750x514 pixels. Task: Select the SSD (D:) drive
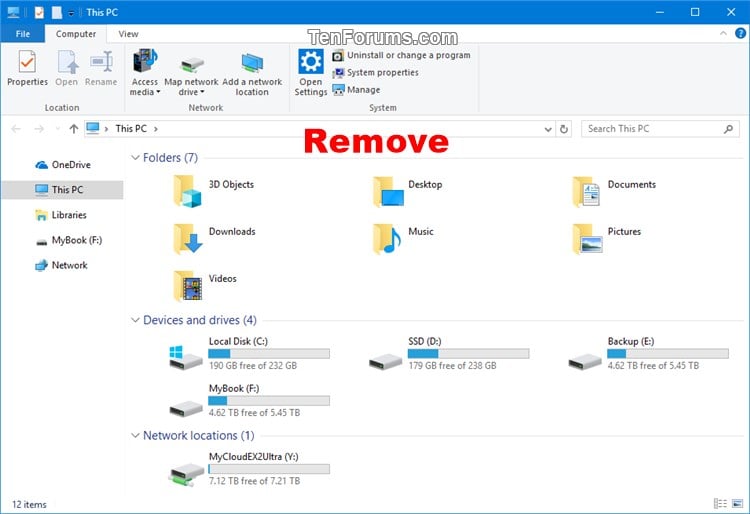[x=449, y=355]
